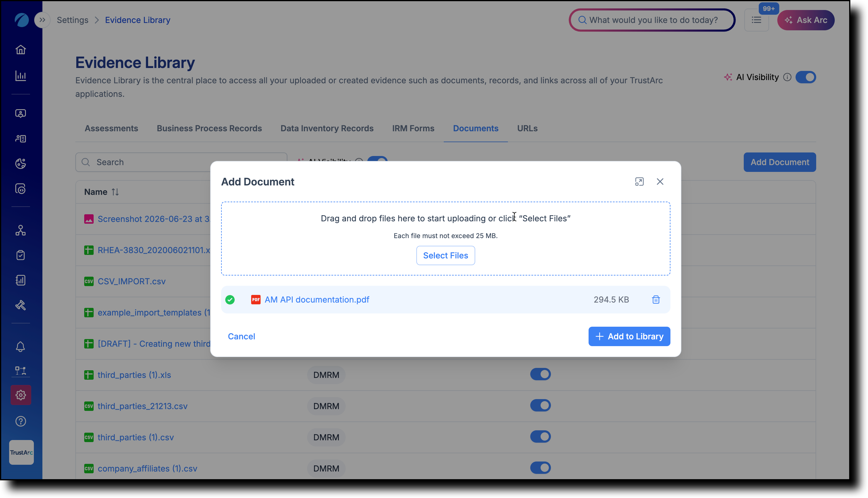Click the Select Files button
Image resolution: width=868 pixels, height=498 pixels.
(x=445, y=255)
